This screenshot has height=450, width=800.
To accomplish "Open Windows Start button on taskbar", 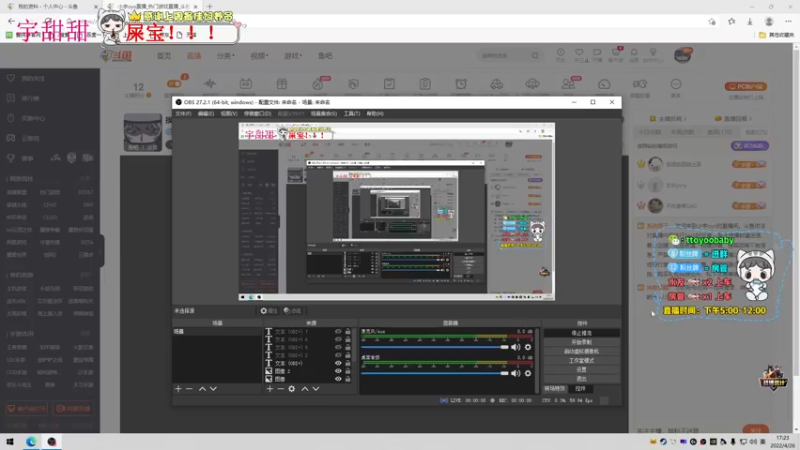I will click(x=10, y=442).
